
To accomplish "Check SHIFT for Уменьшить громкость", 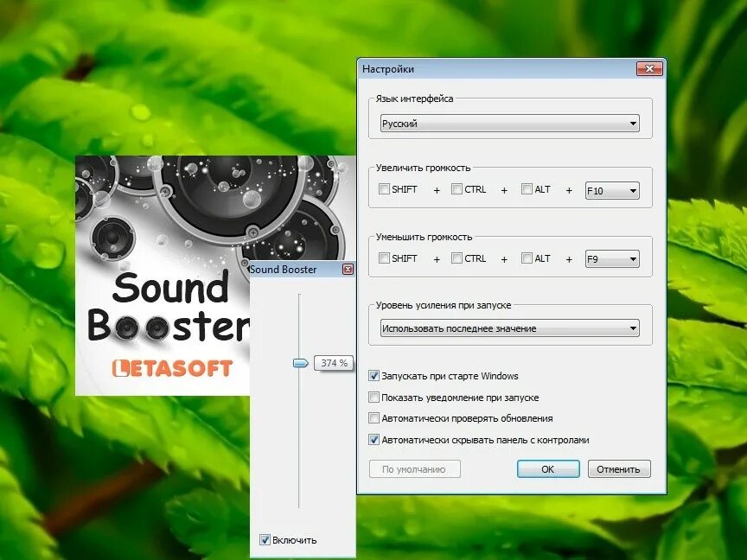I will coord(384,258).
